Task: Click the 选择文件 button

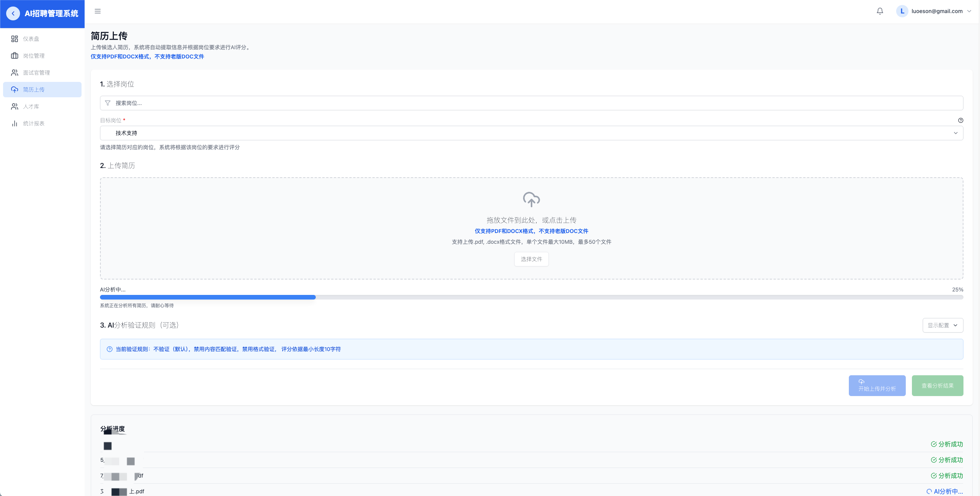Action: tap(531, 259)
